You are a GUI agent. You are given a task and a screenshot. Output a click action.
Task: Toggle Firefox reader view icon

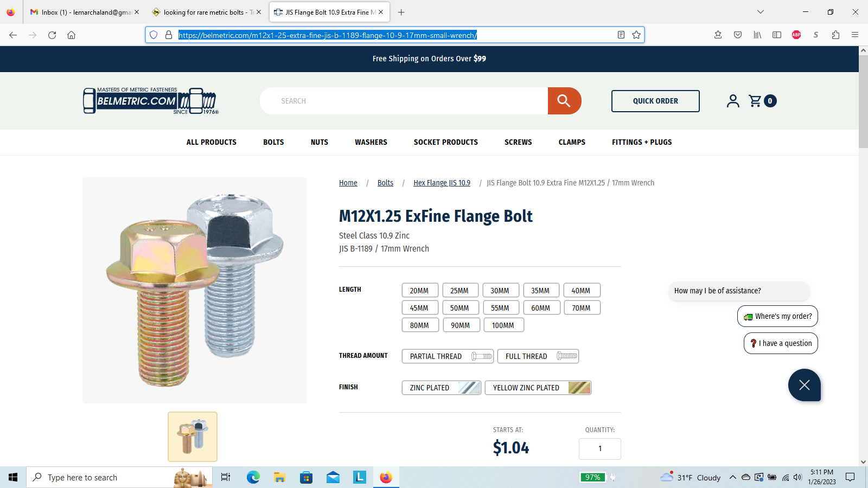click(x=621, y=35)
